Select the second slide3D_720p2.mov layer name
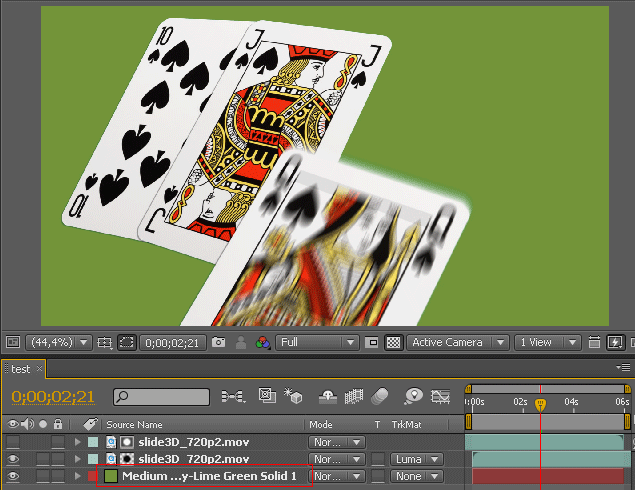Viewport: 635px width, 490px height. coord(194,459)
